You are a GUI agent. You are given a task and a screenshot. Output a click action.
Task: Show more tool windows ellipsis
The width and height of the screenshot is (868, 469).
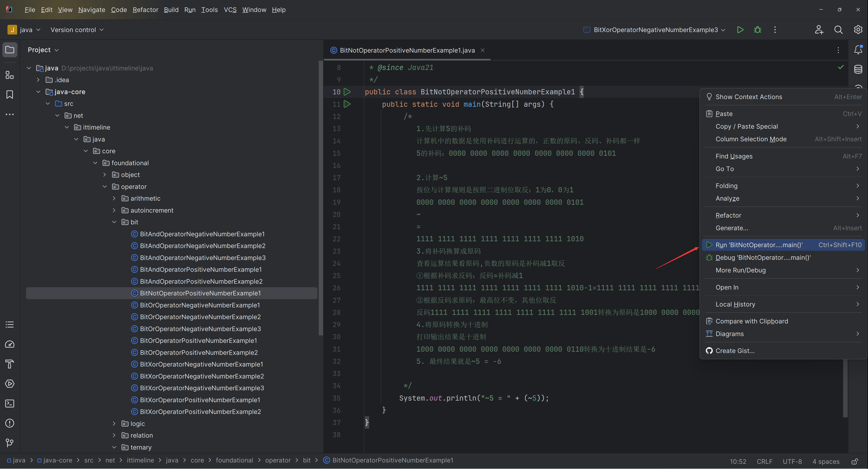10,114
